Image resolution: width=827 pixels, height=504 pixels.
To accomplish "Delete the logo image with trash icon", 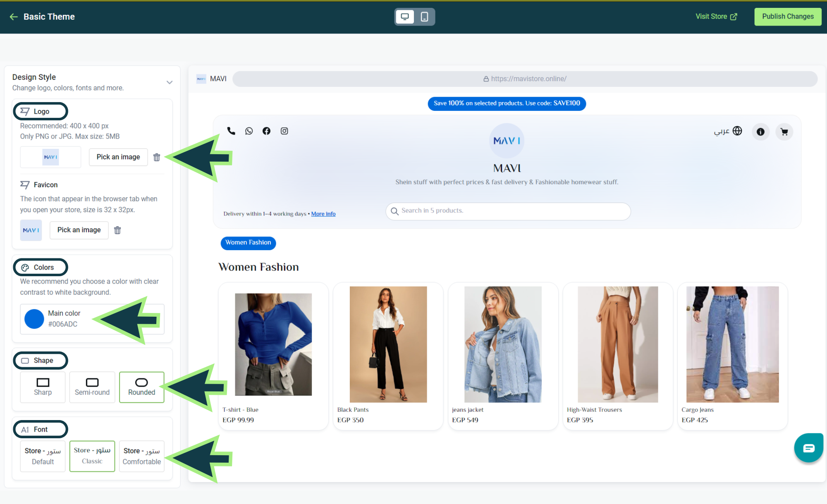I will pos(157,157).
